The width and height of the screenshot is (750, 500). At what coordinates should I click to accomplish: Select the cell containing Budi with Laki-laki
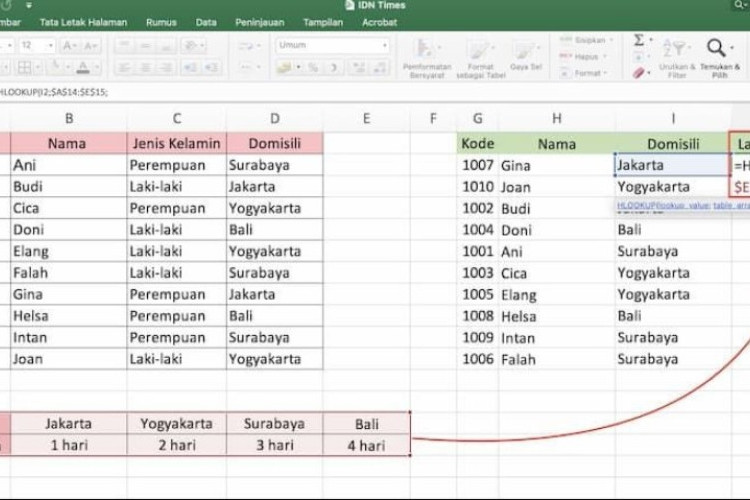click(69, 187)
